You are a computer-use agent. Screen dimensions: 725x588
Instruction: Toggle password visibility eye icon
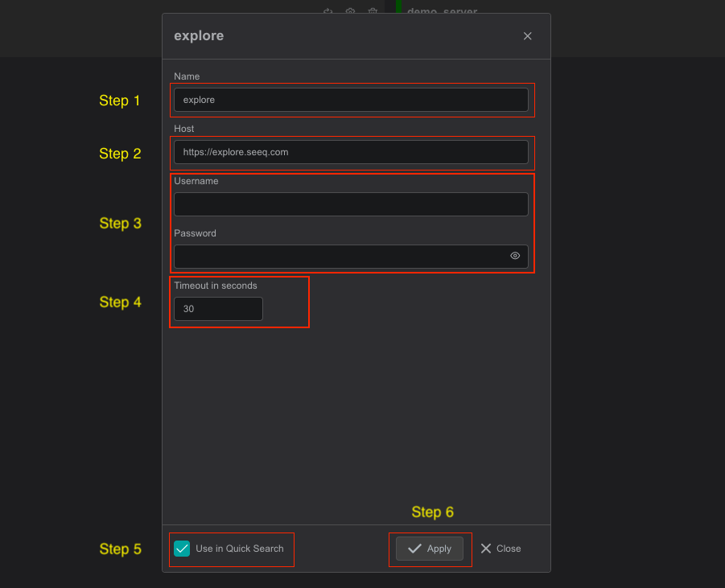click(515, 256)
